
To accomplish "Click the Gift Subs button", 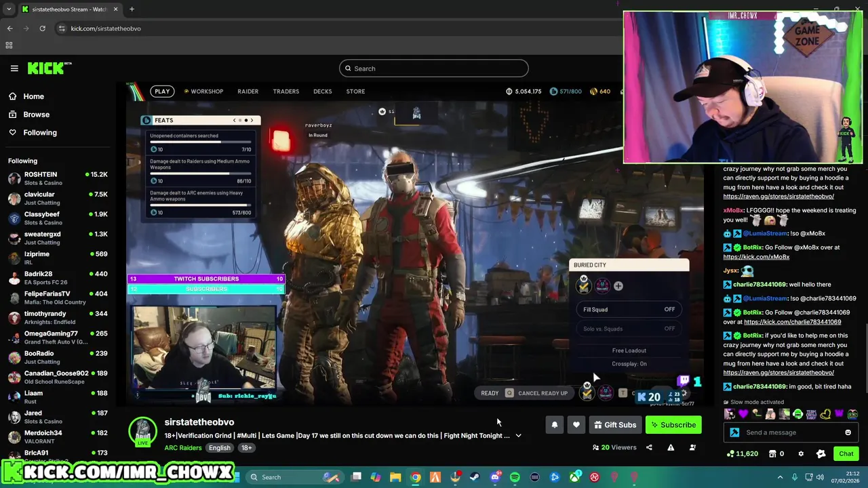I will 614,425.
